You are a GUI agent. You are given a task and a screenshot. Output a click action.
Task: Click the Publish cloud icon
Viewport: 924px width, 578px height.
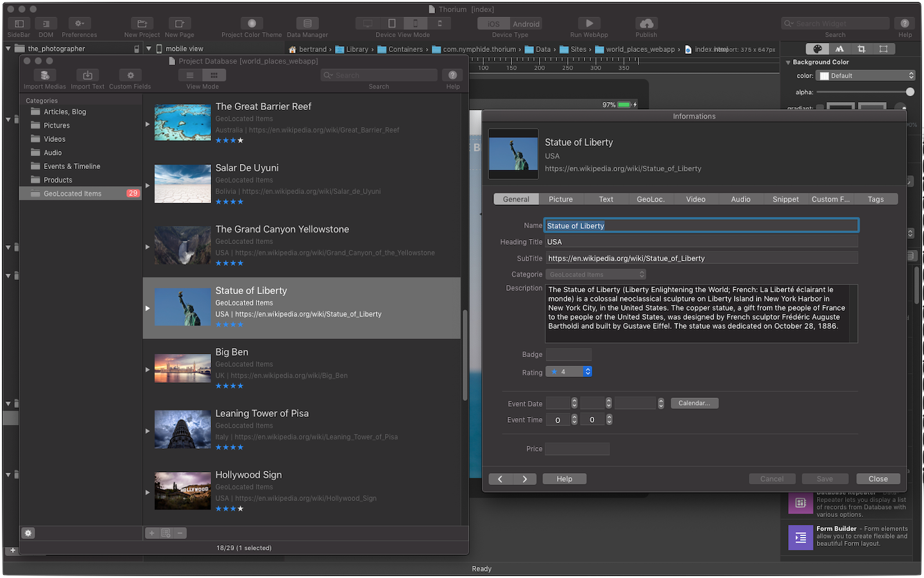[646, 24]
